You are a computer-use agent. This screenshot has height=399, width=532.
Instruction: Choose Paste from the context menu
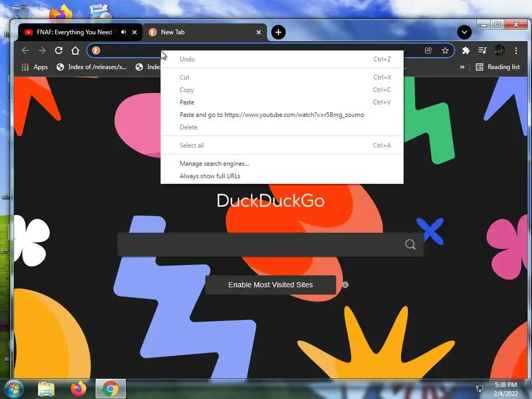(x=282, y=102)
